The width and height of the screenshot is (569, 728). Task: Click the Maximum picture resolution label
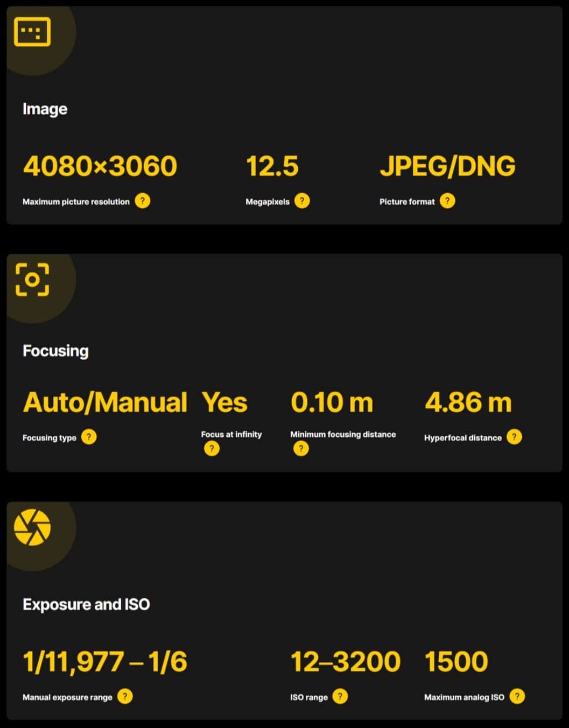coord(76,202)
